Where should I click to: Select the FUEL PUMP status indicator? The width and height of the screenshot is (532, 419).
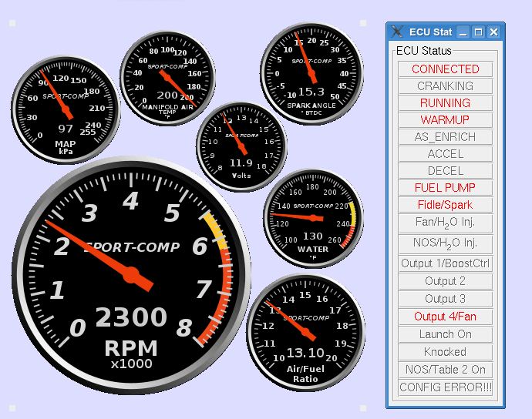[445, 187]
